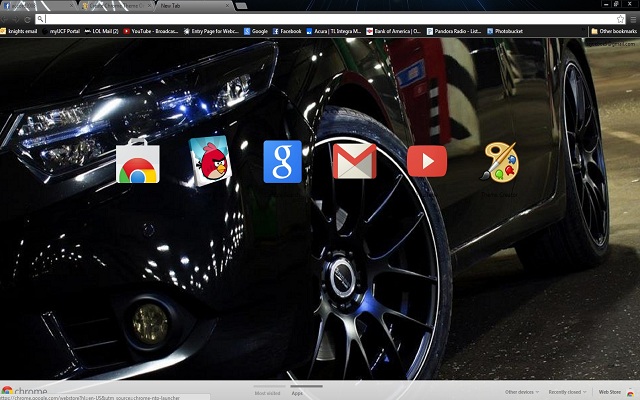The height and width of the screenshot is (400, 640).
Task: Expand the Recently closed dropdown
Action: [x=567, y=392]
